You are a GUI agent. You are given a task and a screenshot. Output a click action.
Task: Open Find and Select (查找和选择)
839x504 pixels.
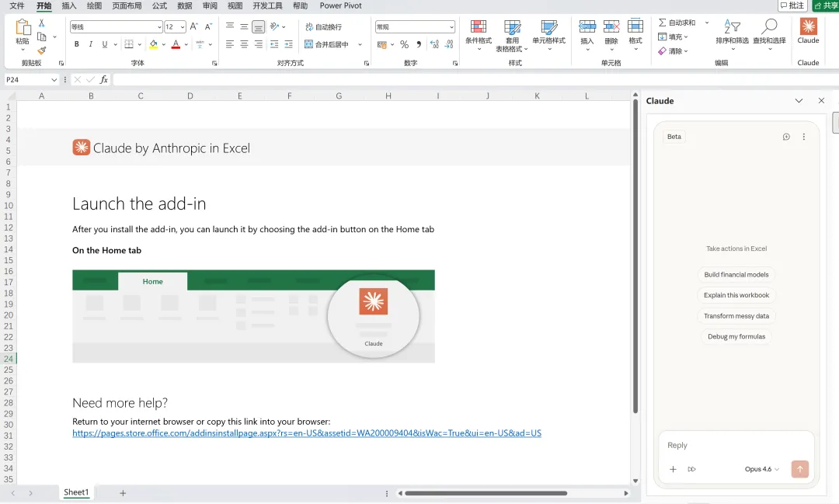click(x=769, y=35)
